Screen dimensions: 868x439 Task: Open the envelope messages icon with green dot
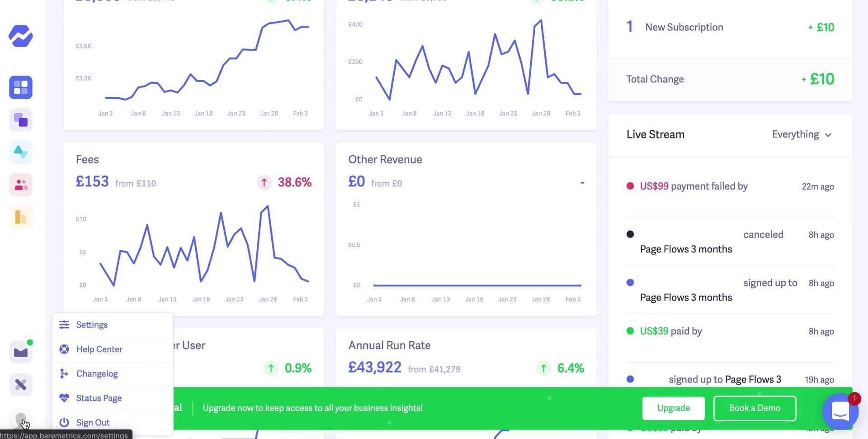[x=21, y=352]
